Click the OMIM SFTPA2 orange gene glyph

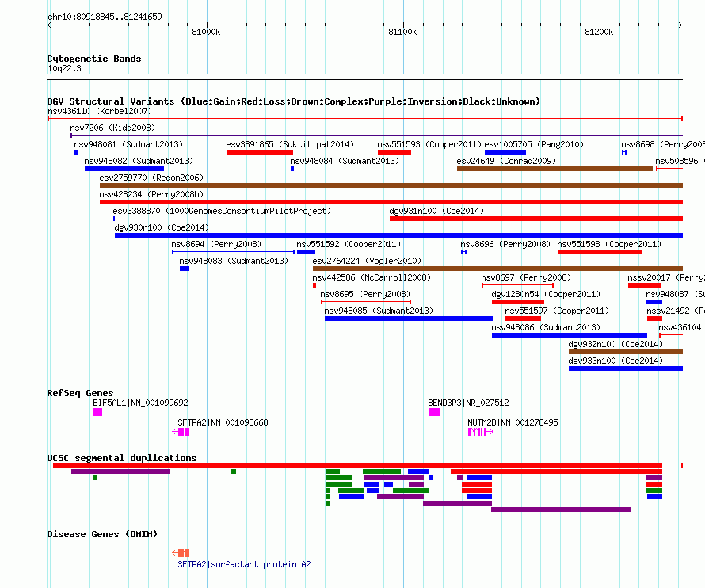[x=181, y=553]
